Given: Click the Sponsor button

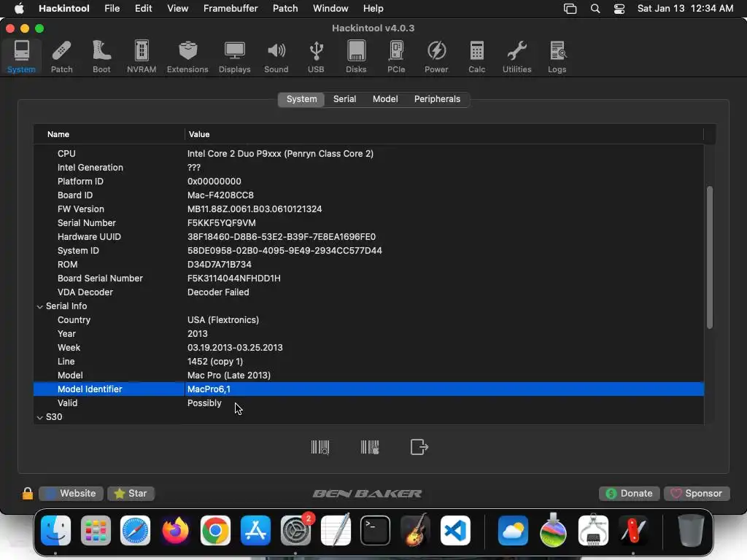Looking at the screenshot, I should tap(697, 494).
